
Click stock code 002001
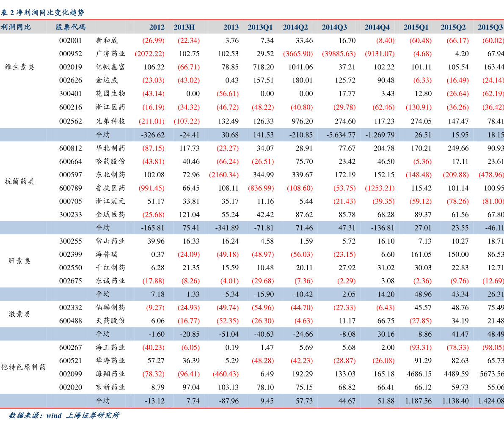coord(70,41)
